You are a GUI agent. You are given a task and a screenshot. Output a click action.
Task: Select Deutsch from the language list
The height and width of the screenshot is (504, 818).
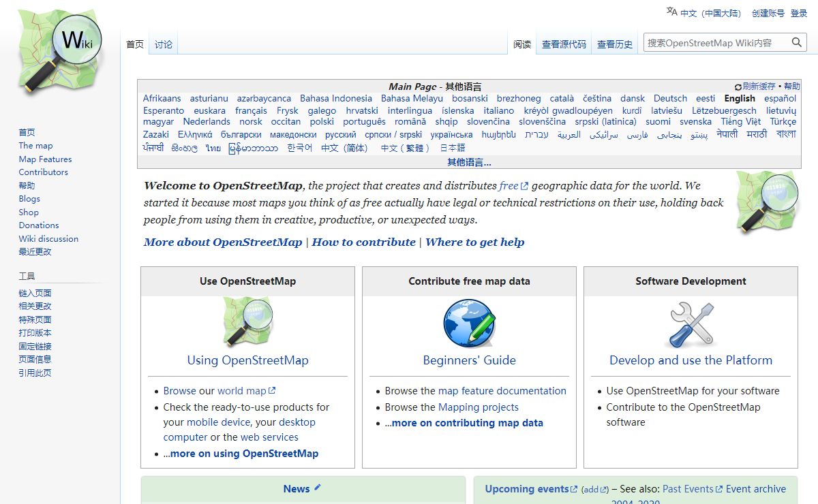click(670, 98)
